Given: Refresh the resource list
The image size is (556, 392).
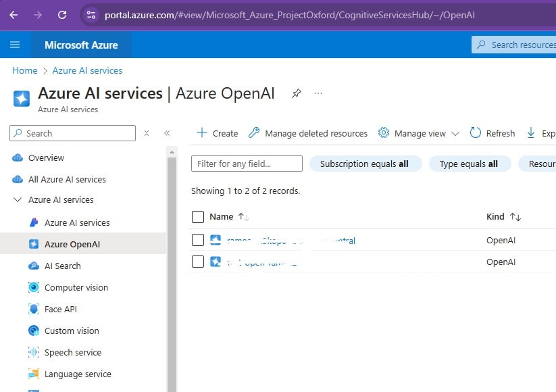Looking at the screenshot, I should pos(492,133).
